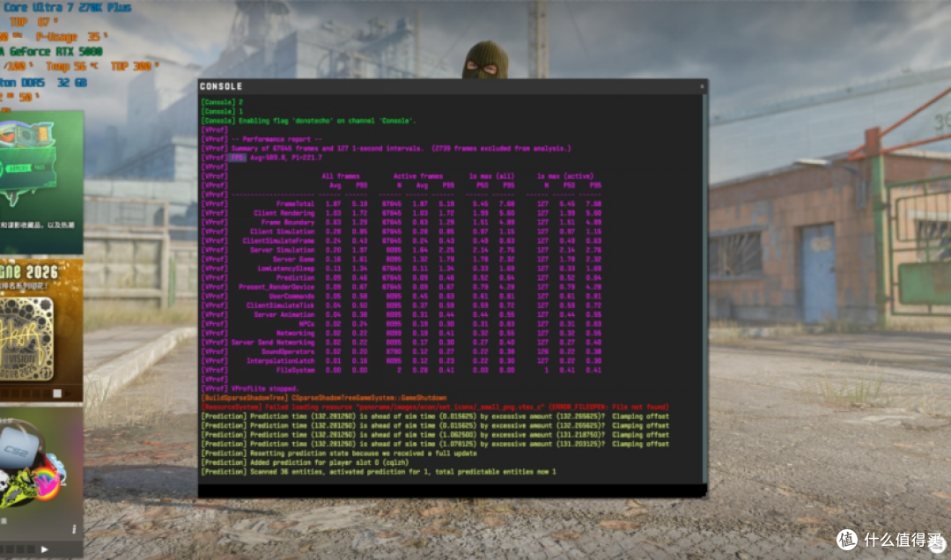The height and width of the screenshot is (560, 951).
Task: Select the Server Game row label
Action: pyautogui.click(x=293, y=259)
